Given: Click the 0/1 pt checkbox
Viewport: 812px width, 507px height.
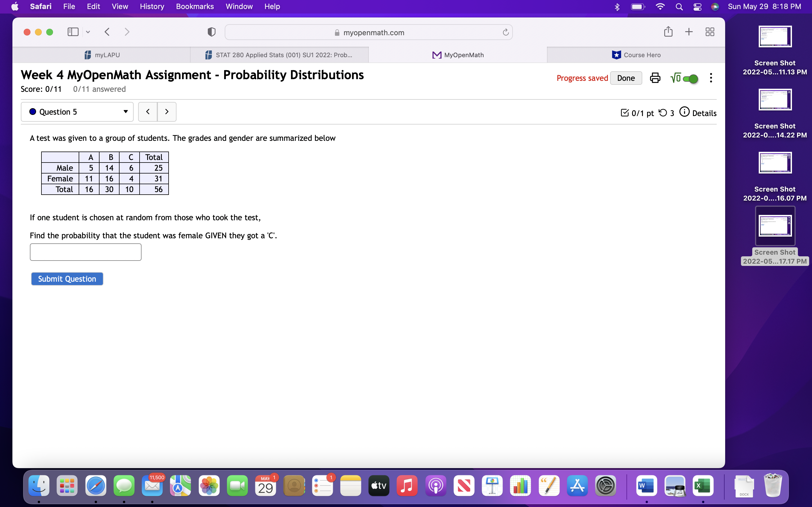Looking at the screenshot, I should click(x=625, y=112).
